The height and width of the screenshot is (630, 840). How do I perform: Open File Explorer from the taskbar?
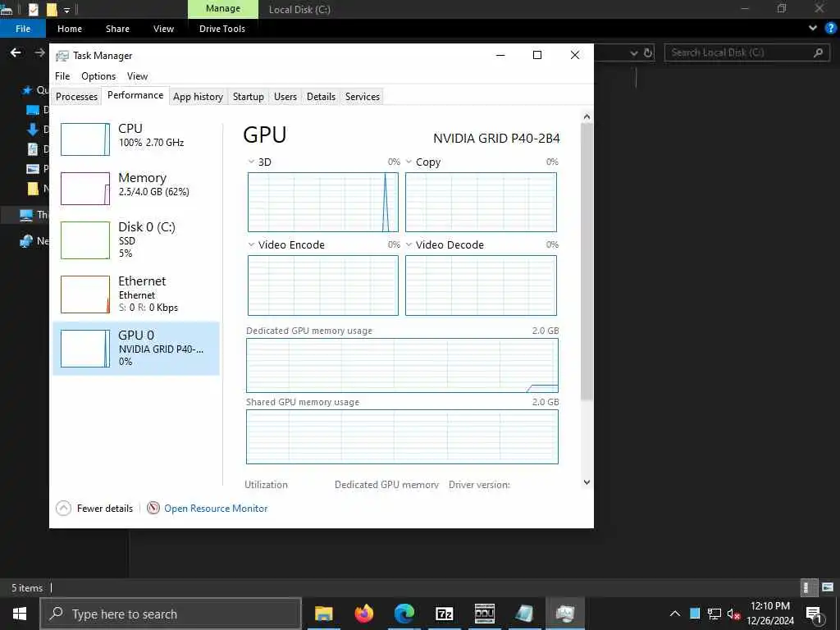point(323,614)
